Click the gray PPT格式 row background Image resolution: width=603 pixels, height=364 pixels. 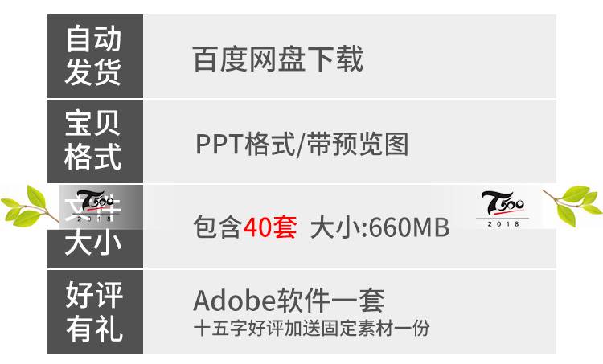350,141
